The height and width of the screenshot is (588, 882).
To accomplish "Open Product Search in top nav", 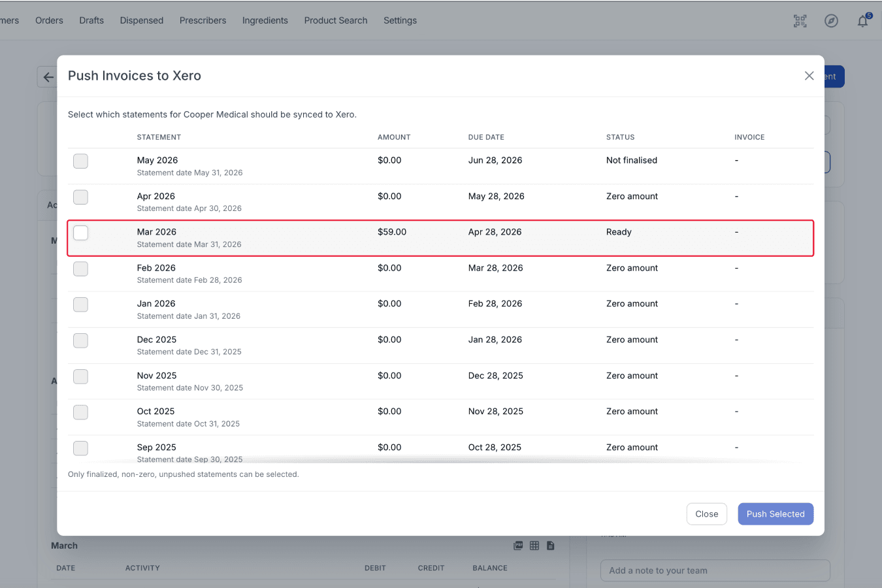I will point(336,20).
